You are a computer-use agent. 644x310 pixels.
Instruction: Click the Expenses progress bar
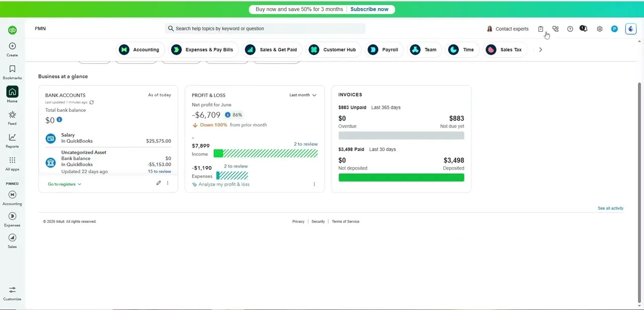(232, 176)
